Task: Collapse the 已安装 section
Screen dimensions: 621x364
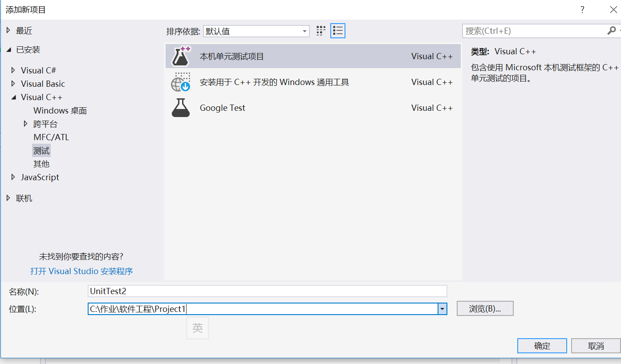Action: (x=8, y=50)
